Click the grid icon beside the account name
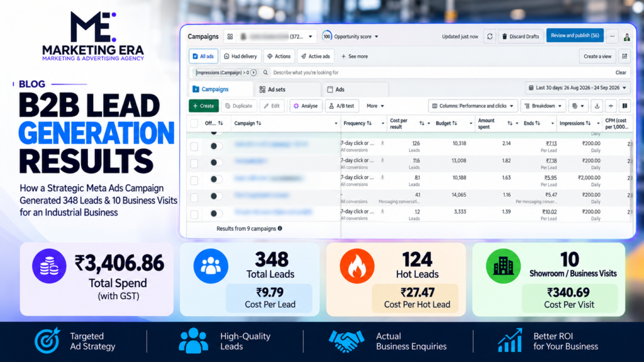Image resolution: width=644 pixels, height=362 pixels. pyautogui.click(x=230, y=36)
